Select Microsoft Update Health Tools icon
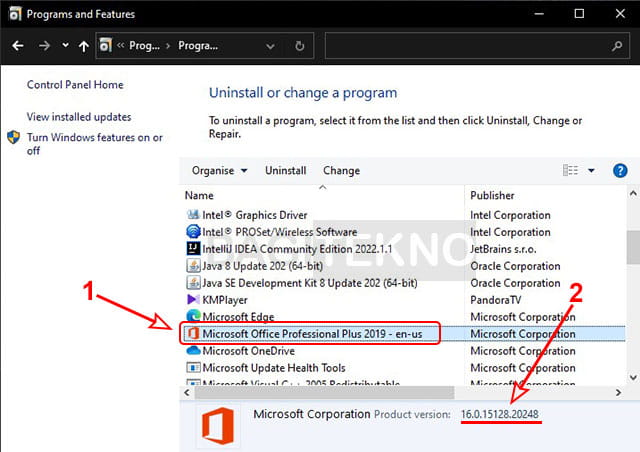This screenshot has width=640, height=452. click(x=193, y=367)
